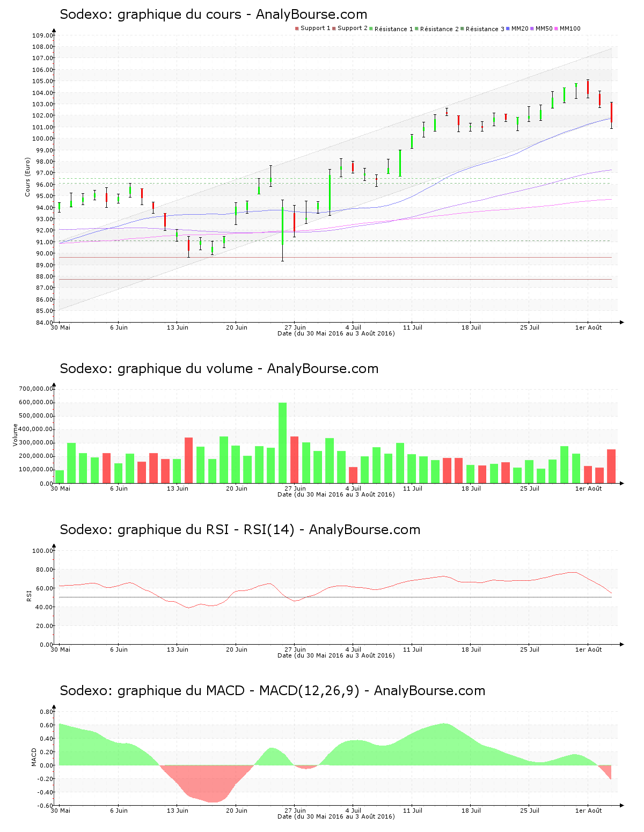Click the Support 1 red legend swatch

[x=297, y=28]
